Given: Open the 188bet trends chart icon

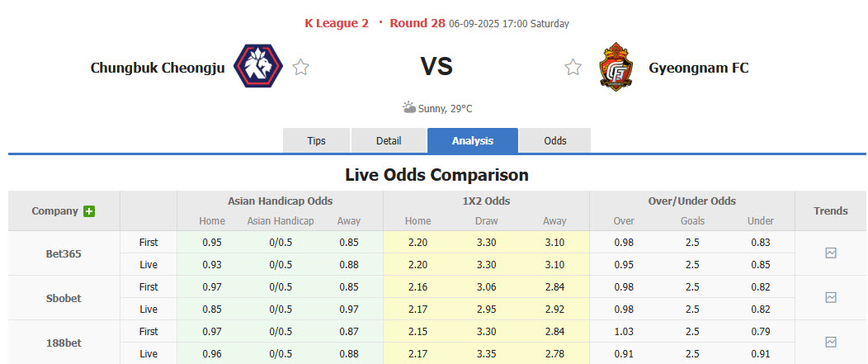Looking at the screenshot, I should click(x=831, y=342).
